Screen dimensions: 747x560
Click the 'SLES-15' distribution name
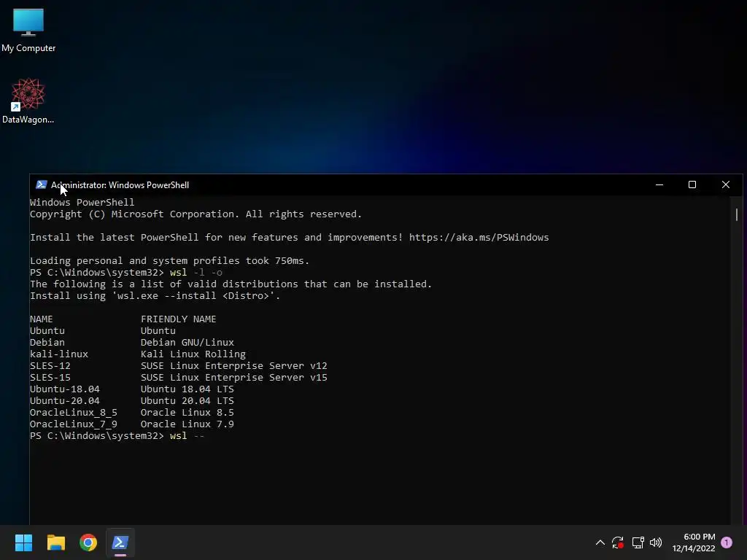(x=50, y=377)
